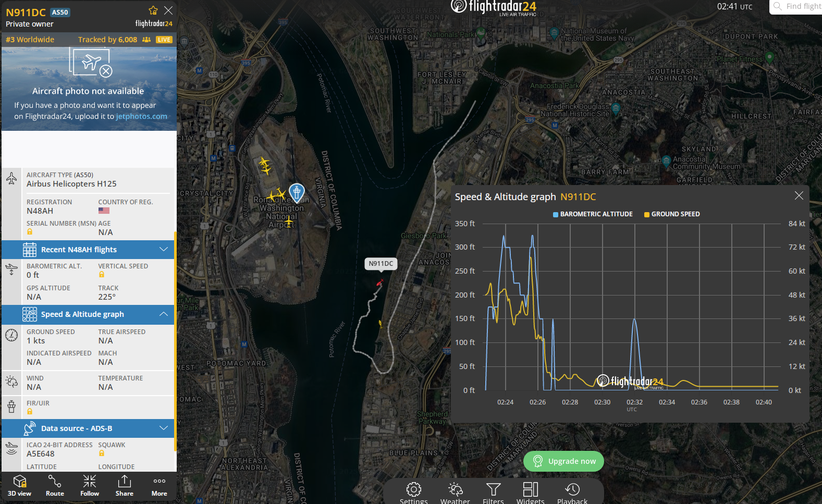Viewport: 822px width, 504px height.
Task: Click the Recent flights calendar icon
Action: click(30, 250)
